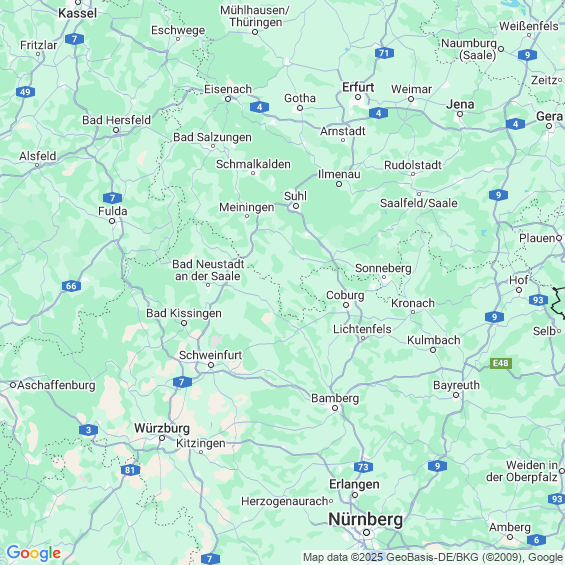Image resolution: width=565 pixels, height=565 pixels.
Task: Click the Coburg town label
Action: click(x=345, y=295)
